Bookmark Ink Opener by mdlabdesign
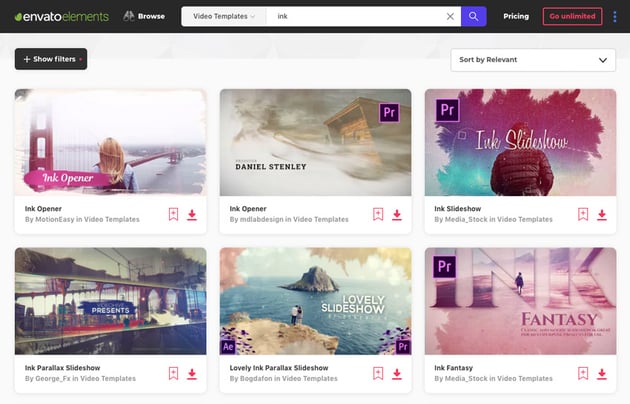Image resolution: width=630 pixels, height=404 pixels. pyautogui.click(x=378, y=214)
